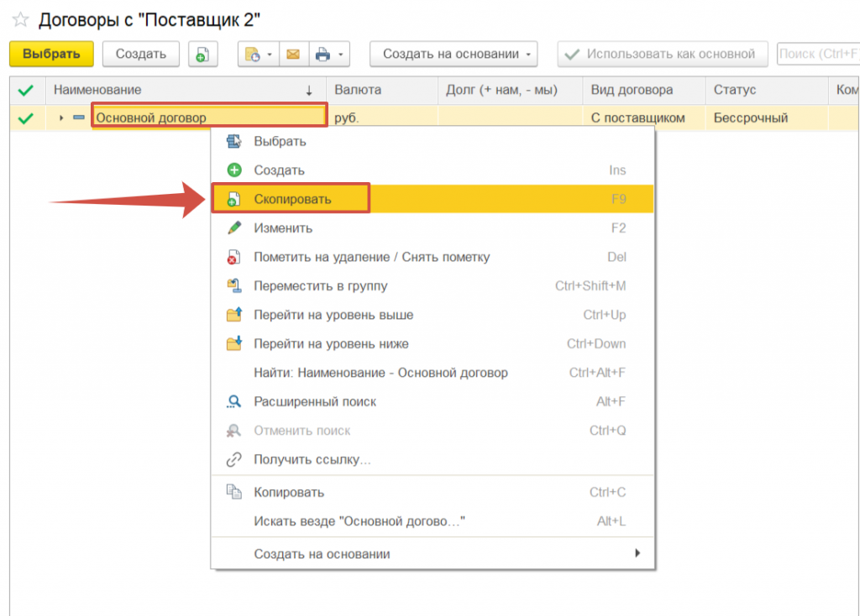860x616 pixels.
Task: Click the reports icon in toolbar
Action: click(252, 55)
